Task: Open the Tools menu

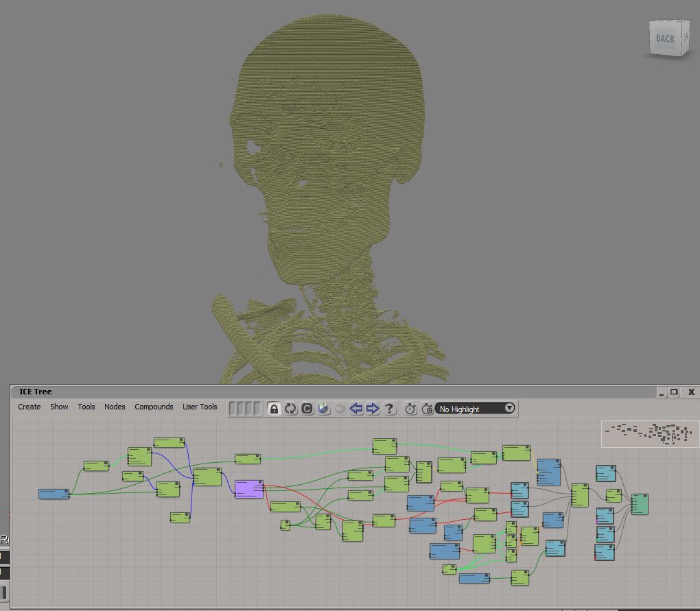Action: pos(86,407)
